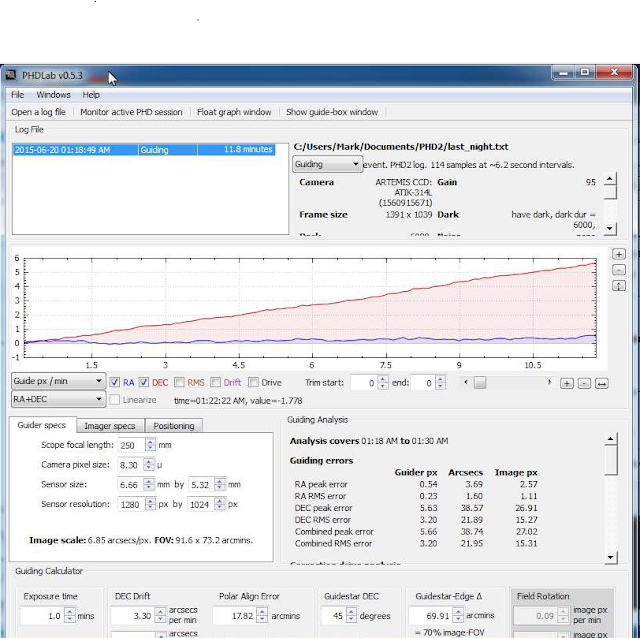Click the PHDLab application icon in title bar
The image size is (640, 638).
pos(11,75)
